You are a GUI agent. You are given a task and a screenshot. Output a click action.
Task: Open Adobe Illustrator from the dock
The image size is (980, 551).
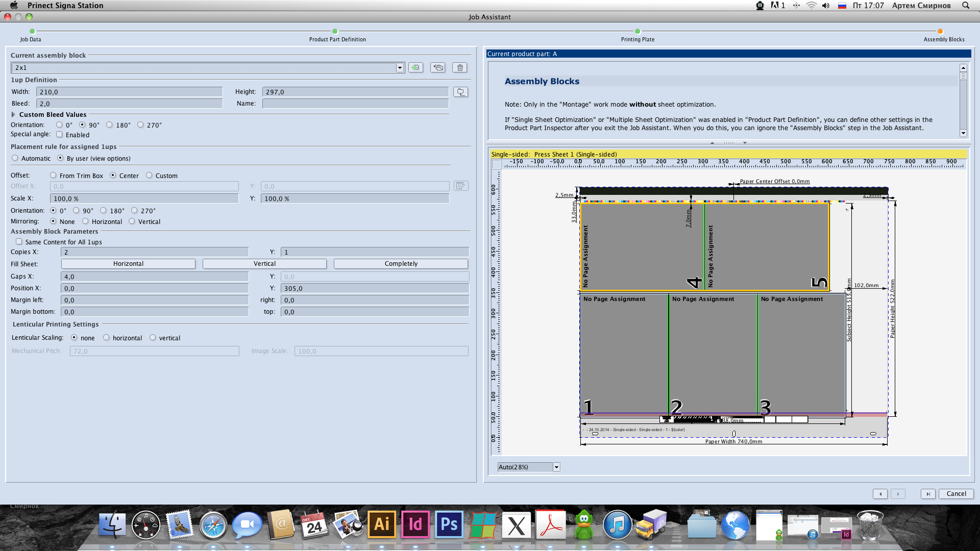382,524
